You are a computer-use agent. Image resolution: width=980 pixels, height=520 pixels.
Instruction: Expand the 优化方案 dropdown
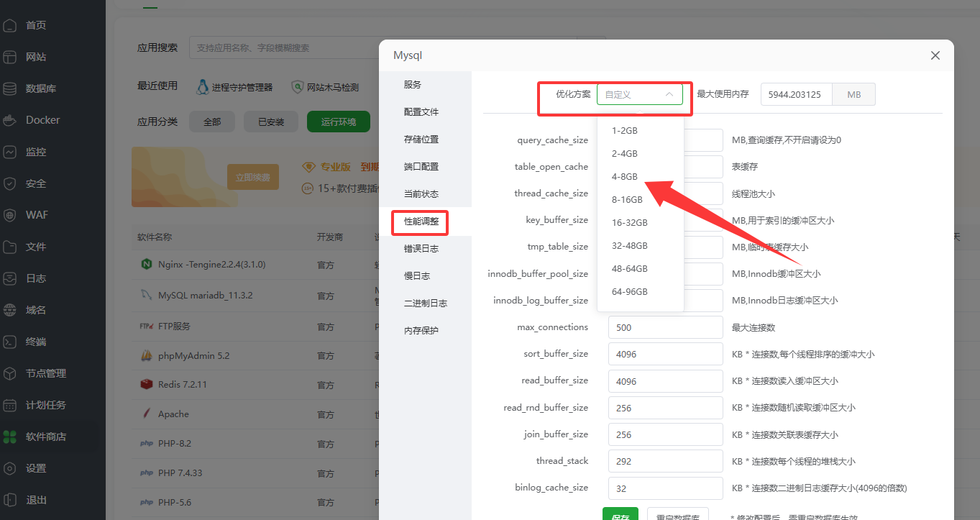(639, 94)
